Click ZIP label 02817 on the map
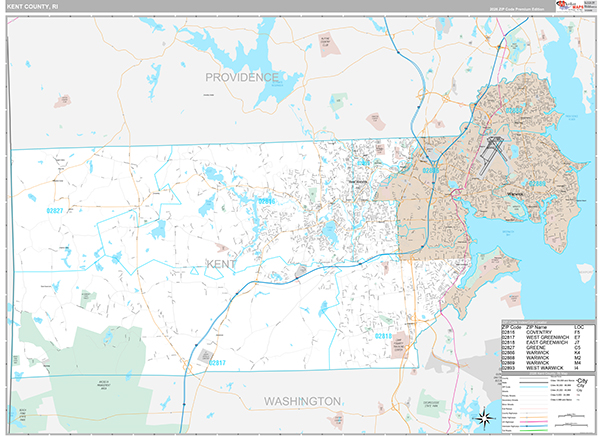 coord(217,363)
